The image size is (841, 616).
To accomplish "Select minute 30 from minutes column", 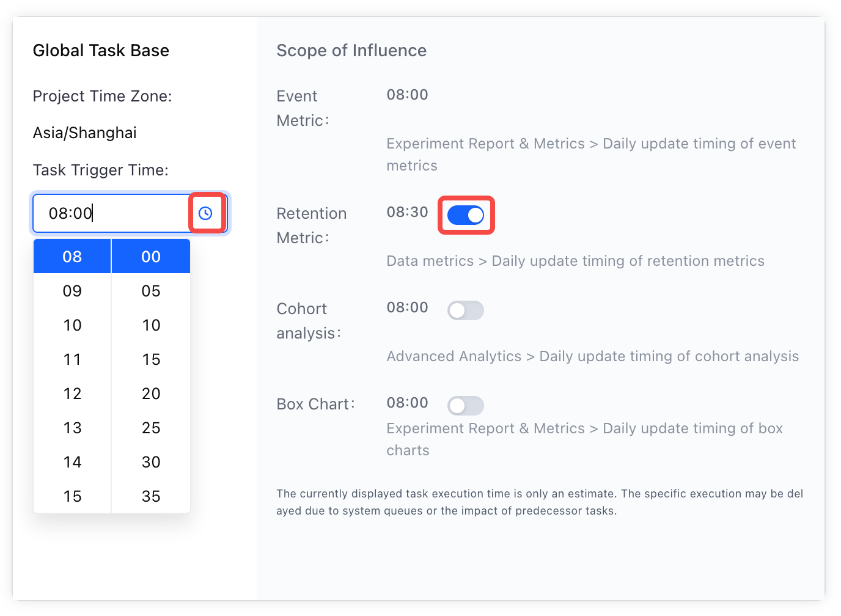I will click(151, 462).
